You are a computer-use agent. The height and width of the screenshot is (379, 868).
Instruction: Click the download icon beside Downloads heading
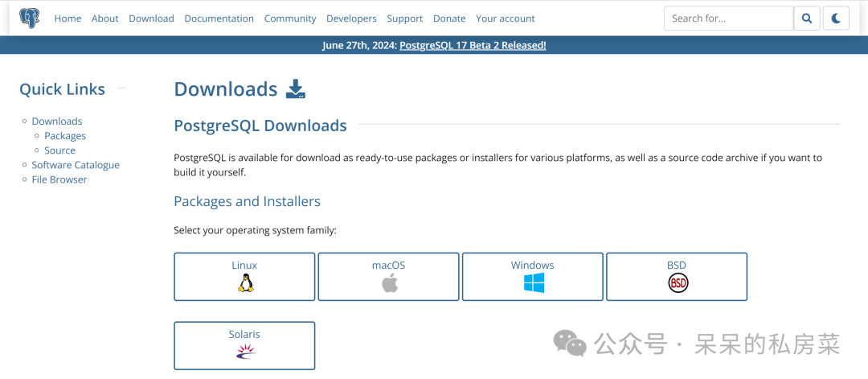[296, 89]
